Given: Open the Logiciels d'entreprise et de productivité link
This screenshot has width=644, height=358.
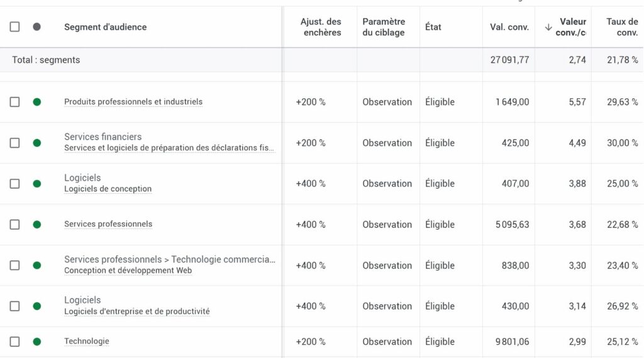Looking at the screenshot, I should pyautogui.click(x=136, y=311).
